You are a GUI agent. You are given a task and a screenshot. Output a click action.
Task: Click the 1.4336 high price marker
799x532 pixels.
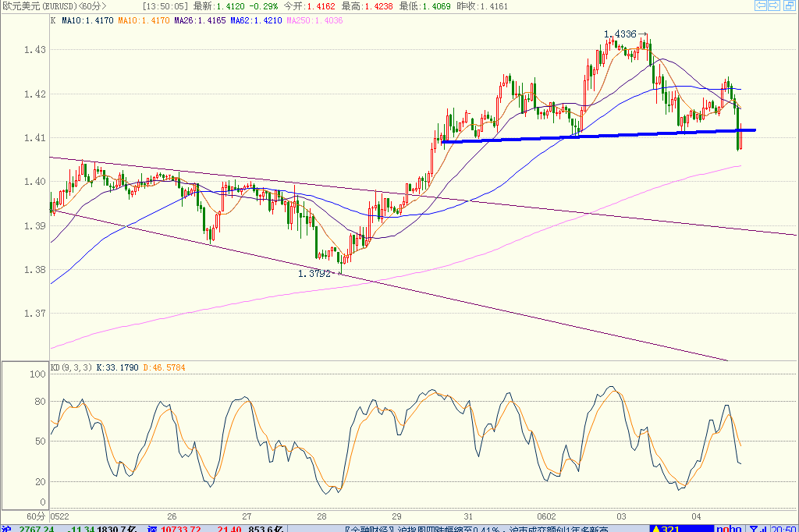point(620,34)
